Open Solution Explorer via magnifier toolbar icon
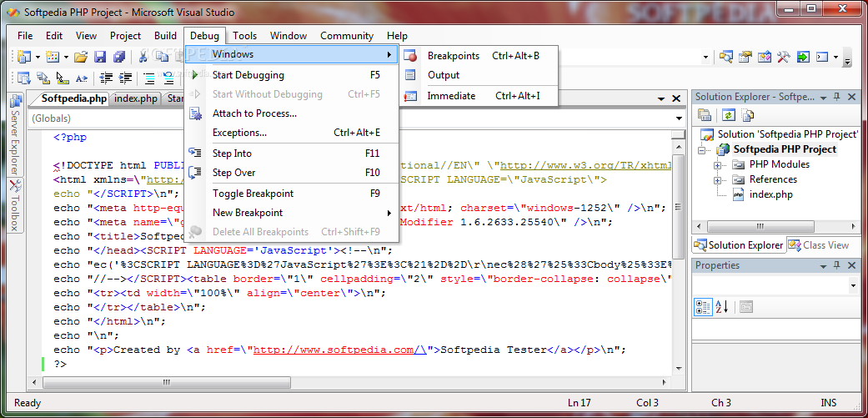 725,57
